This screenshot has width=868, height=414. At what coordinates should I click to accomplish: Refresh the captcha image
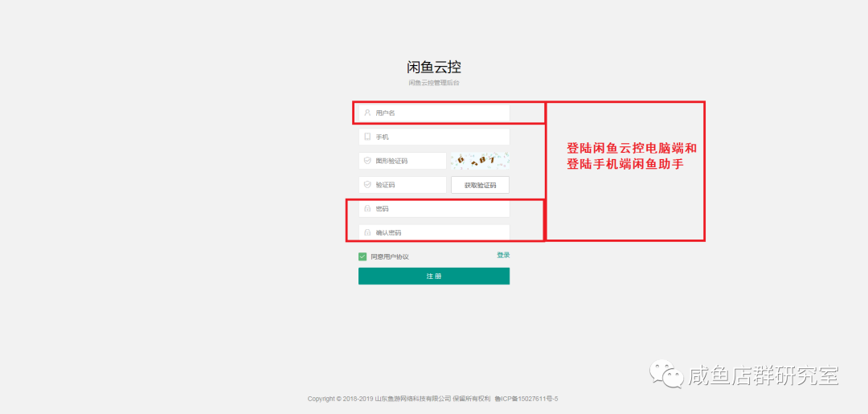coord(480,161)
